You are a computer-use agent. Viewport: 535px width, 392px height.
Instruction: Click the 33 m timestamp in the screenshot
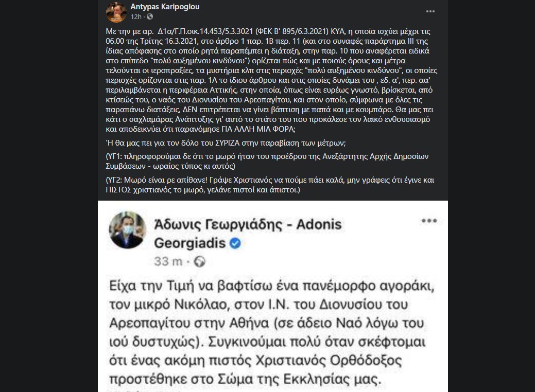point(169,261)
